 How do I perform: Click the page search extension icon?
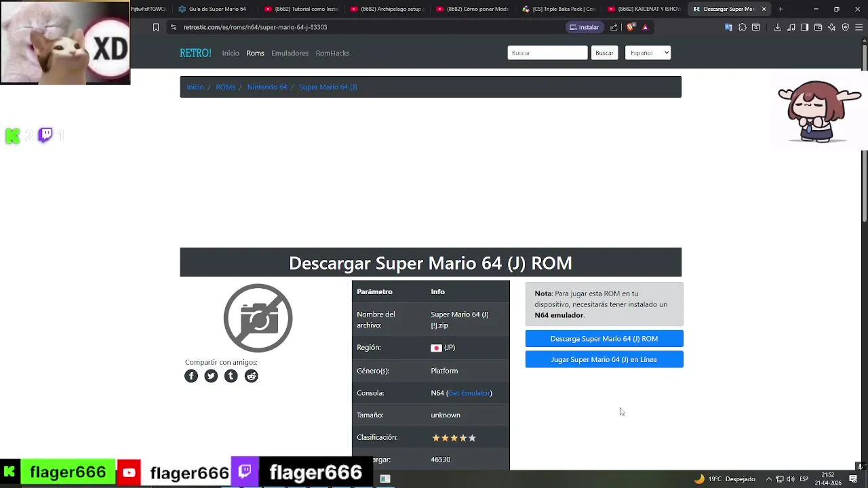[755, 27]
